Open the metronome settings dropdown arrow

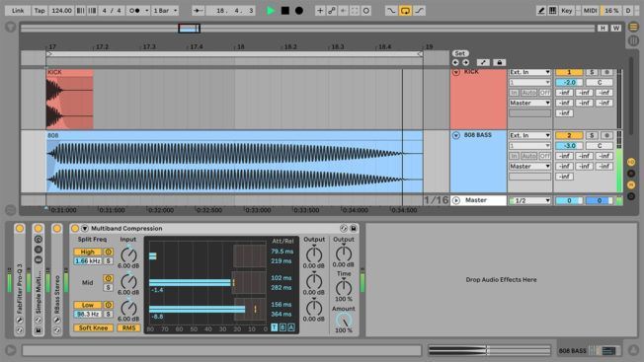[146, 11]
